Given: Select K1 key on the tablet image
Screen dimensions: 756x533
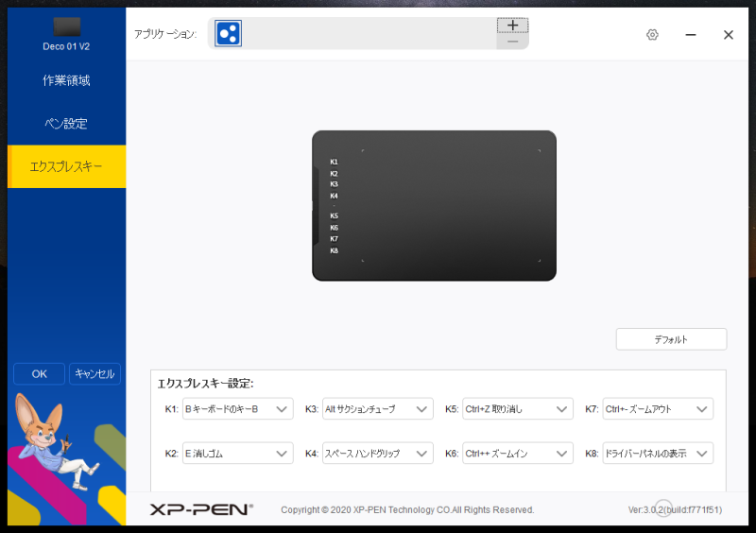Looking at the screenshot, I should point(335,162).
